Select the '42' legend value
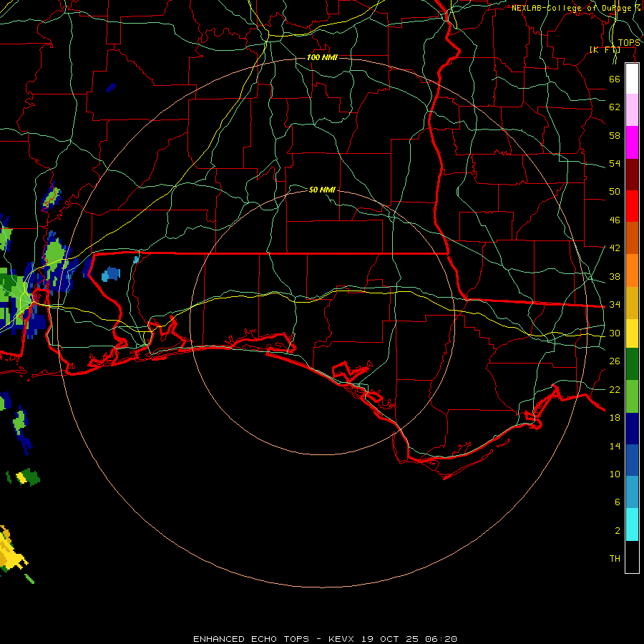644x644 pixels. point(615,248)
